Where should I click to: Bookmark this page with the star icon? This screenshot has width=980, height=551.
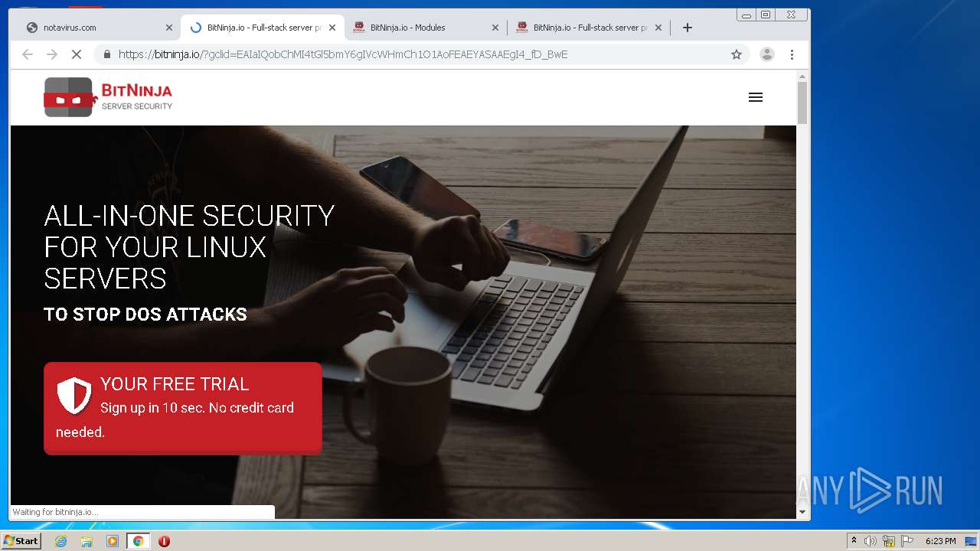737,54
